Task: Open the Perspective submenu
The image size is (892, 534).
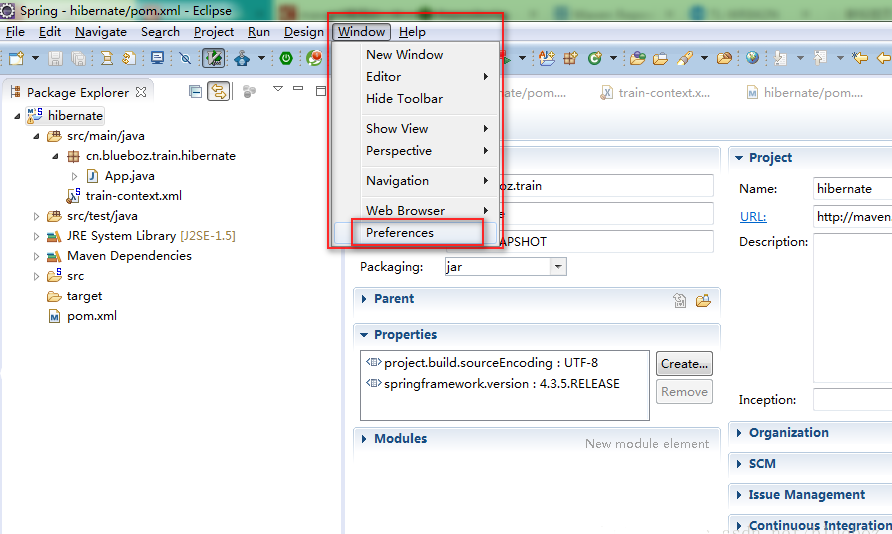Action: point(415,151)
